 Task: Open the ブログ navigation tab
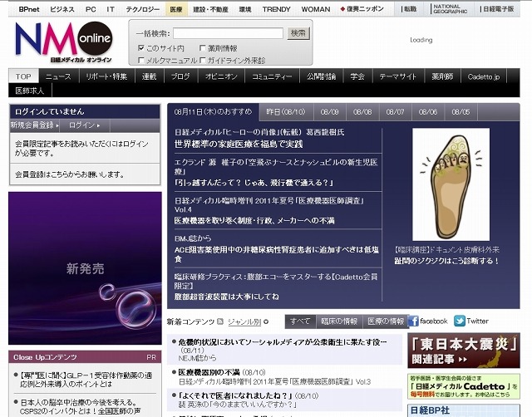point(180,76)
